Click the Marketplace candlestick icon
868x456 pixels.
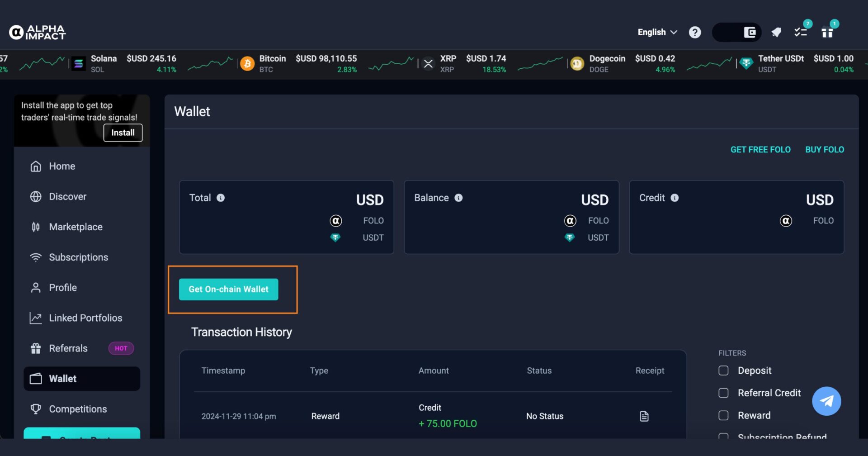pos(36,227)
